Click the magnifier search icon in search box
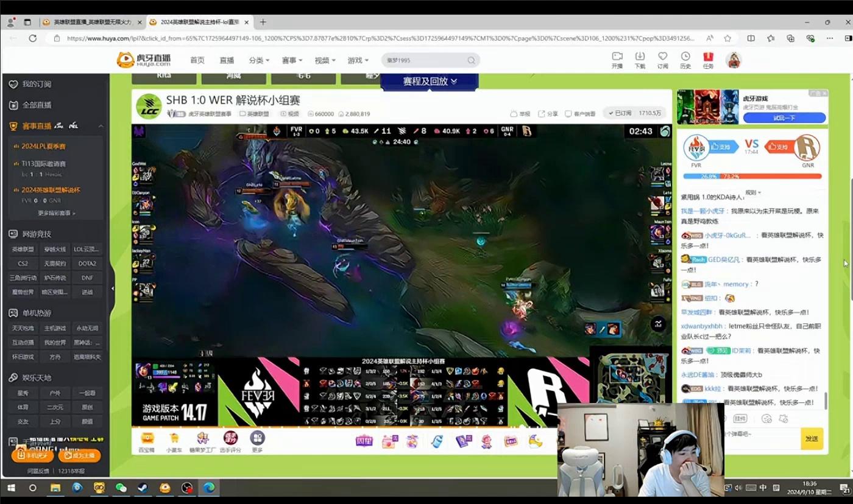The width and height of the screenshot is (853, 504). 471,60
